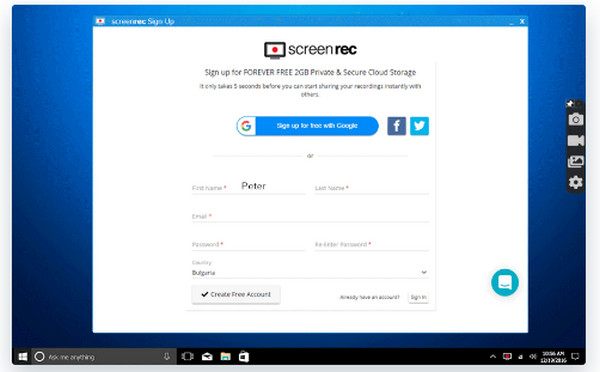Click the network icon in the system tray
This screenshot has height=372, width=600.
[520, 357]
